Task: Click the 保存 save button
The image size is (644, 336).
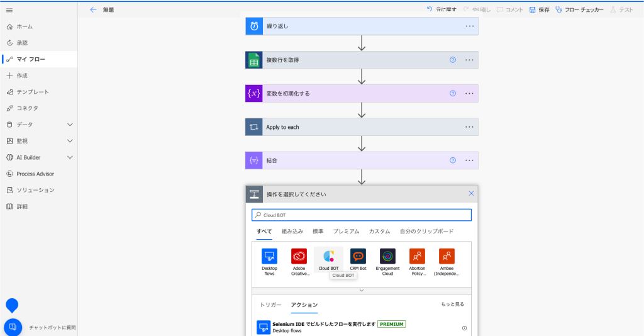Action: (x=539, y=10)
